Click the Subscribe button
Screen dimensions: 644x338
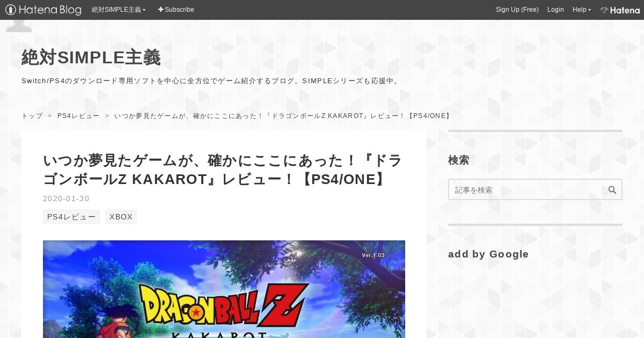pyautogui.click(x=176, y=10)
